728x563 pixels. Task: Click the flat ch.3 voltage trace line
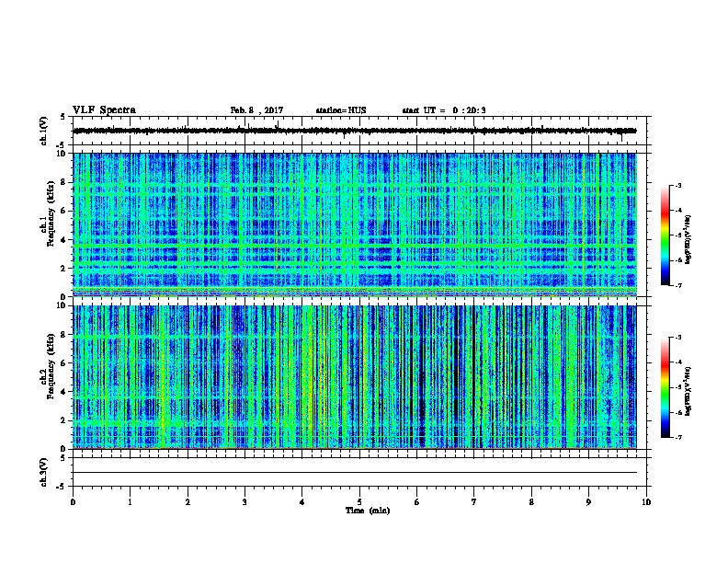355,473
